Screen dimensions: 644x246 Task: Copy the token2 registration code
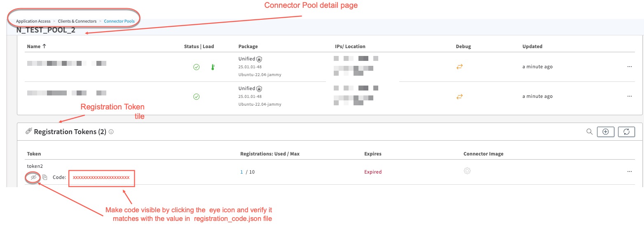point(45,177)
